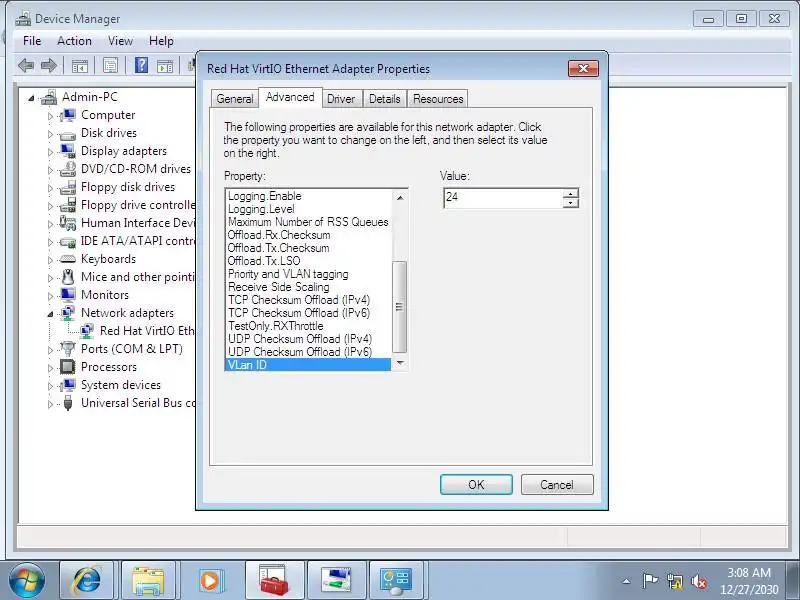Click the Properties toolbar icon

[x=110, y=65]
